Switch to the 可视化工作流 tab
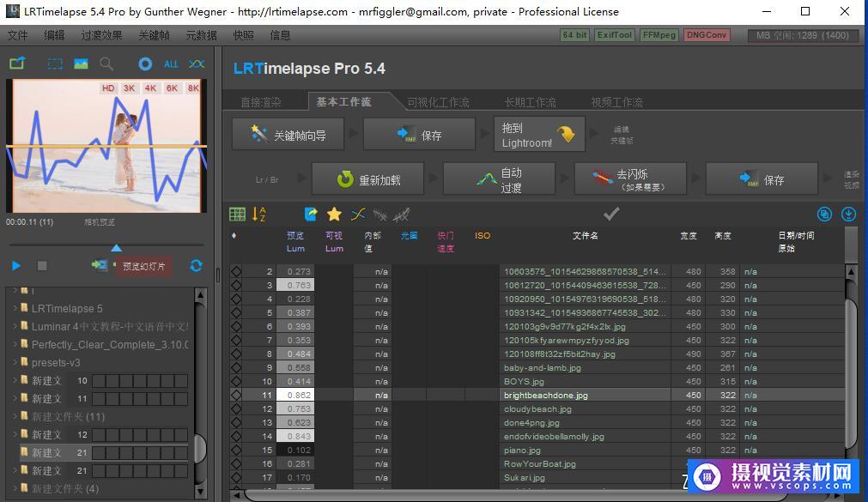Screen dimensions: 868x502 tap(439, 102)
